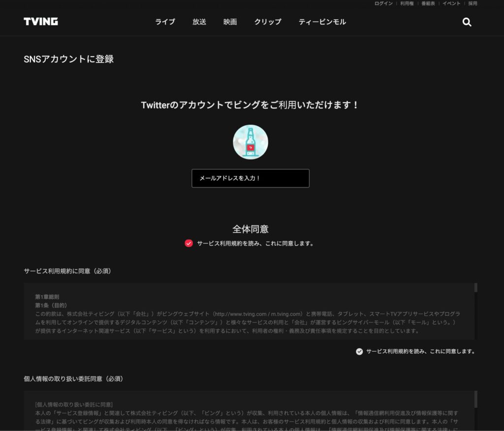This screenshot has height=431, width=504.
Task: Open the 映画 menu
Action: coord(230,22)
